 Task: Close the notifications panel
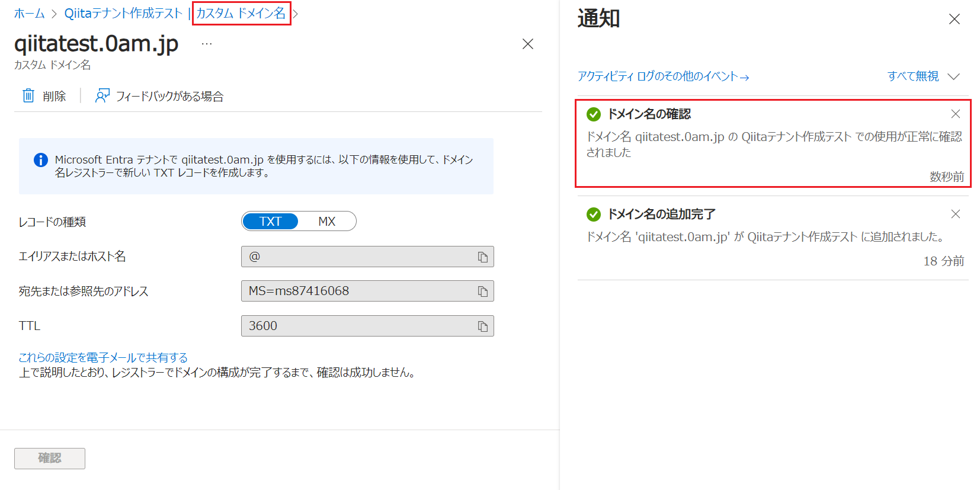point(955,19)
